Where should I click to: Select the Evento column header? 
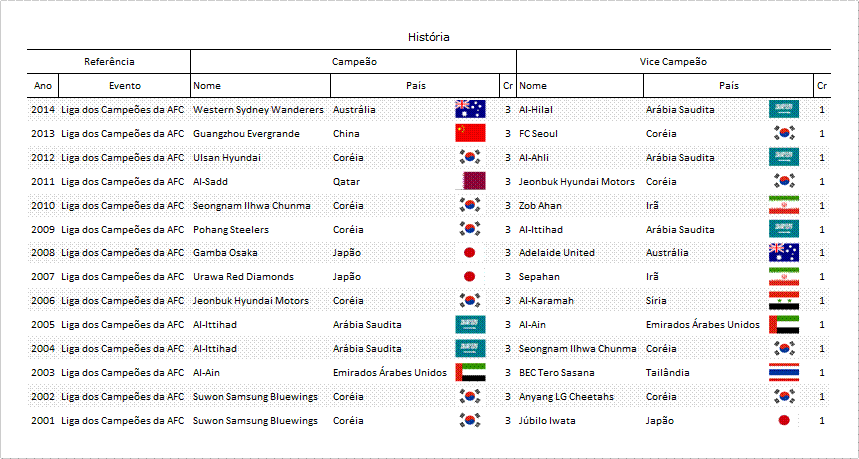pos(124,85)
